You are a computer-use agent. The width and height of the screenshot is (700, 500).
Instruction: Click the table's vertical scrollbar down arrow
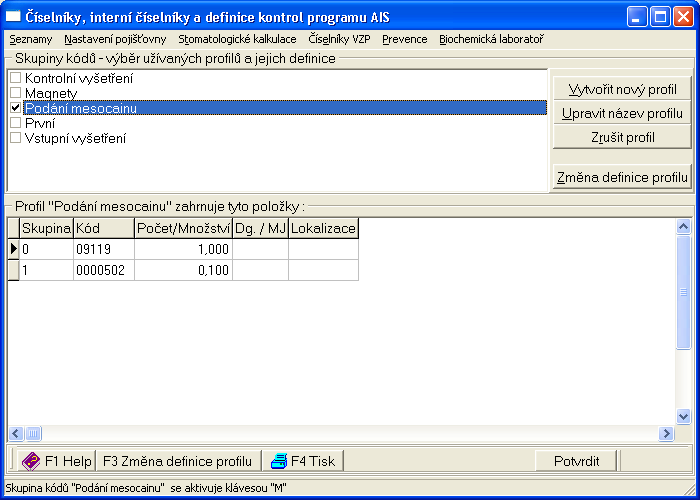tap(684, 417)
